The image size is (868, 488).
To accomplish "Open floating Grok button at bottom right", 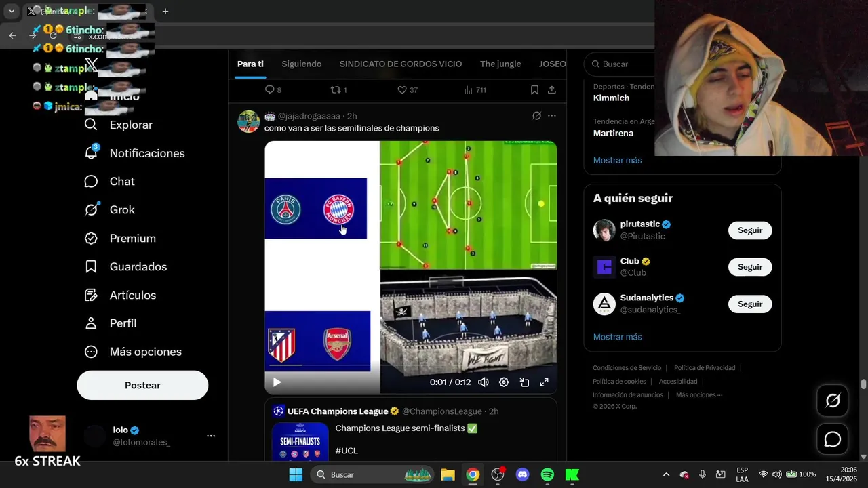I will [832, 401].
